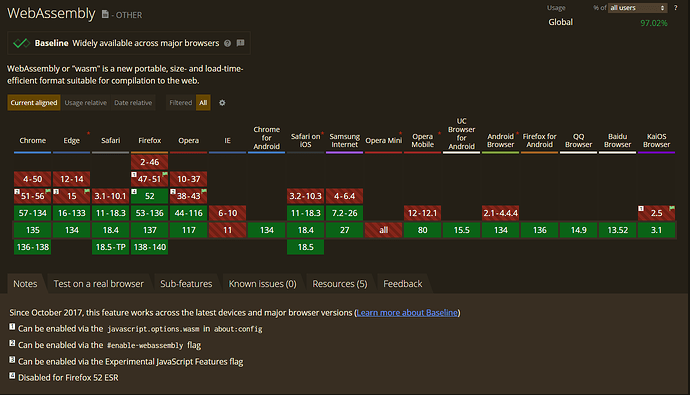Viewport: 690px width, 395px height.
Task: Follow the Learn more about Baseline link
Action: (407, 313)
